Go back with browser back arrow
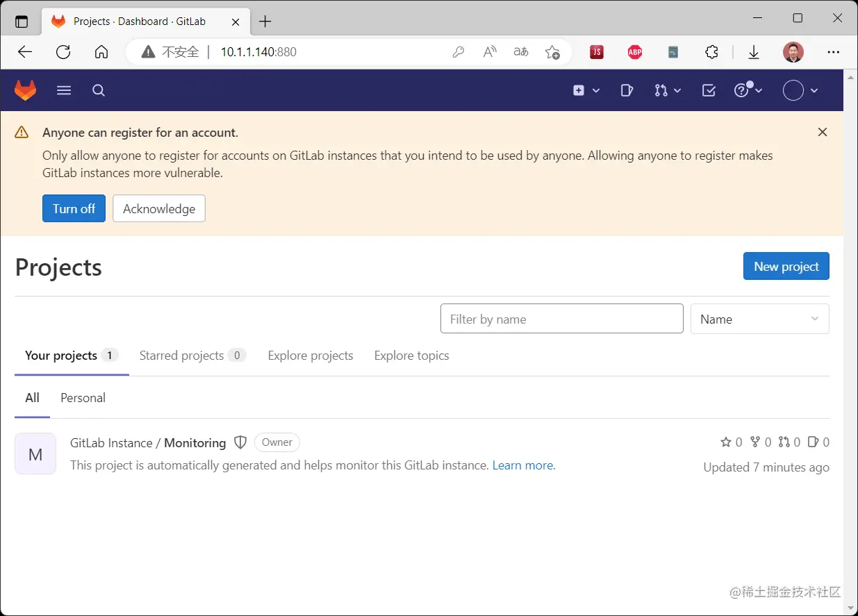This screenshot has height=616, width=858. click(x=25, y=52)
